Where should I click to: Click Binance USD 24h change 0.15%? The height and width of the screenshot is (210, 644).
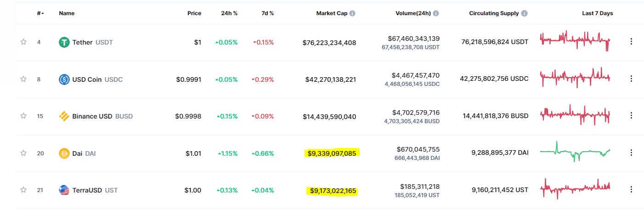(x=226, y=116)
